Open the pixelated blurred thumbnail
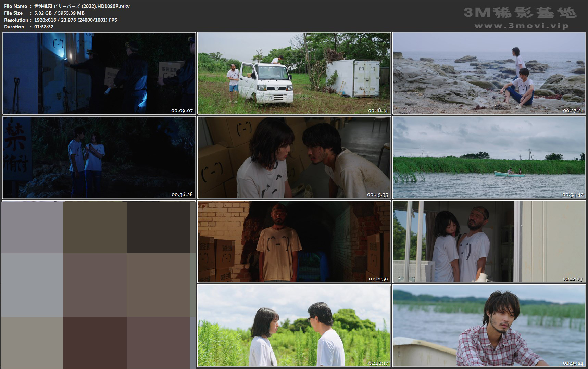 click(99, 284)
